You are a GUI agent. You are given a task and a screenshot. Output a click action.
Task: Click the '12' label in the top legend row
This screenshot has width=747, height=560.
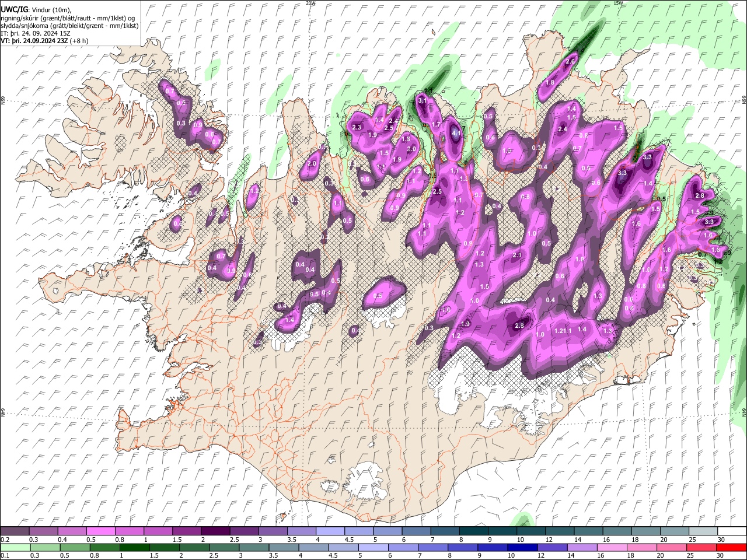coord(550,540)
